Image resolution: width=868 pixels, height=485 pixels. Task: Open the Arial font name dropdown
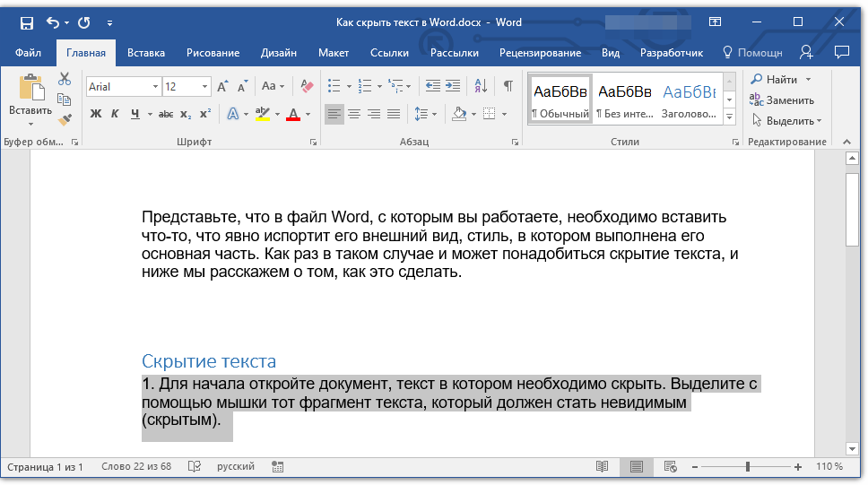(x=155, y=87)
